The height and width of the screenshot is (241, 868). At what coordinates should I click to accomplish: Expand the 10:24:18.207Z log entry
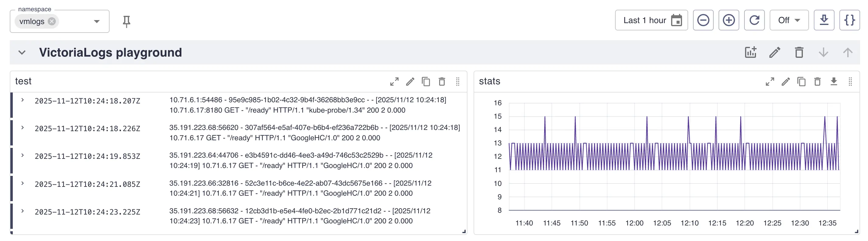(x=23, y=100)
